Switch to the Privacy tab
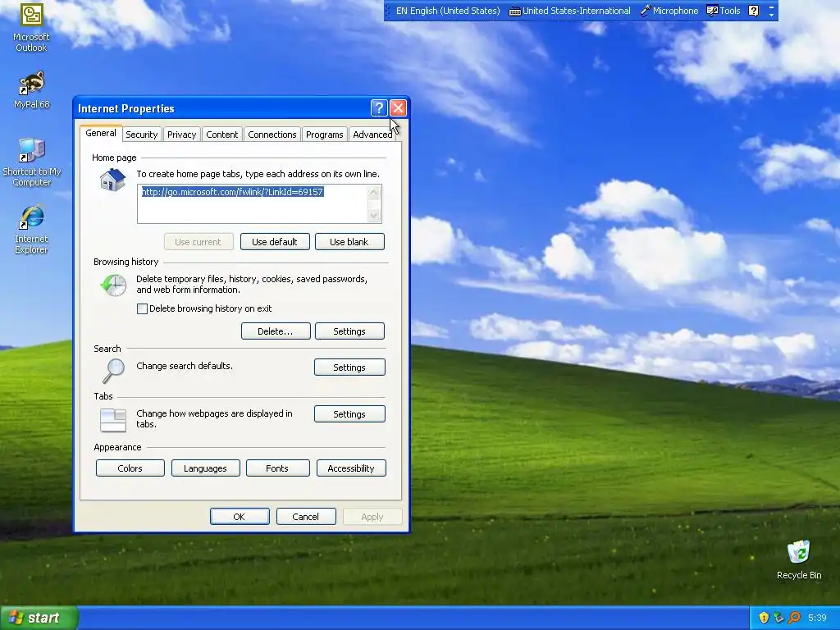Viewport: 840px width, 630px height. point(181,135)
